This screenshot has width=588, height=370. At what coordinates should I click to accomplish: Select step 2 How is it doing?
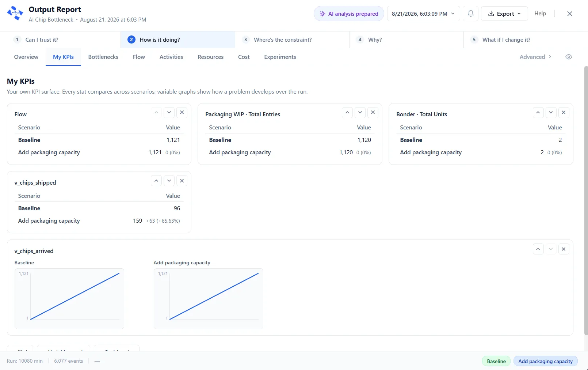178,39
